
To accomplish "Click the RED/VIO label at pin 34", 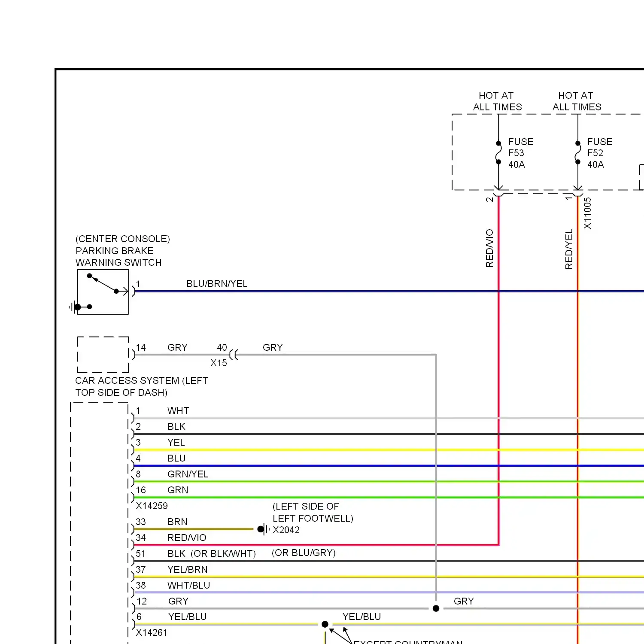I will [x=187, y=538].
